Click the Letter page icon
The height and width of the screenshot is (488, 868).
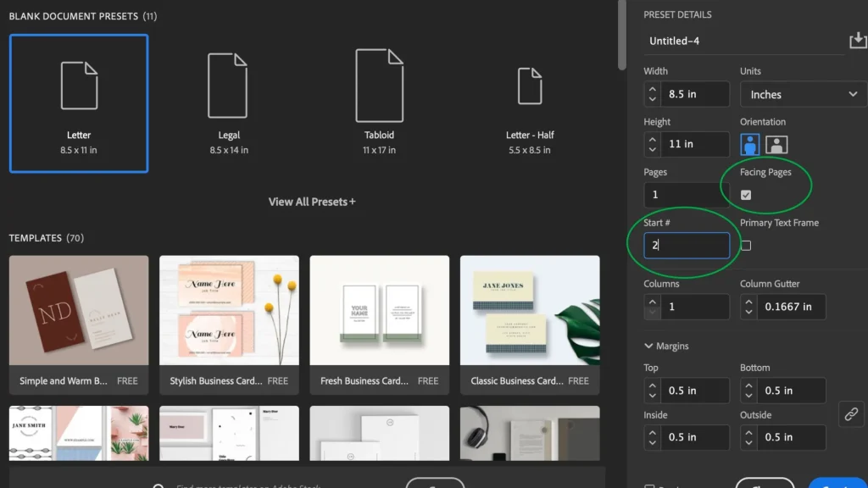tap(79, 86)
